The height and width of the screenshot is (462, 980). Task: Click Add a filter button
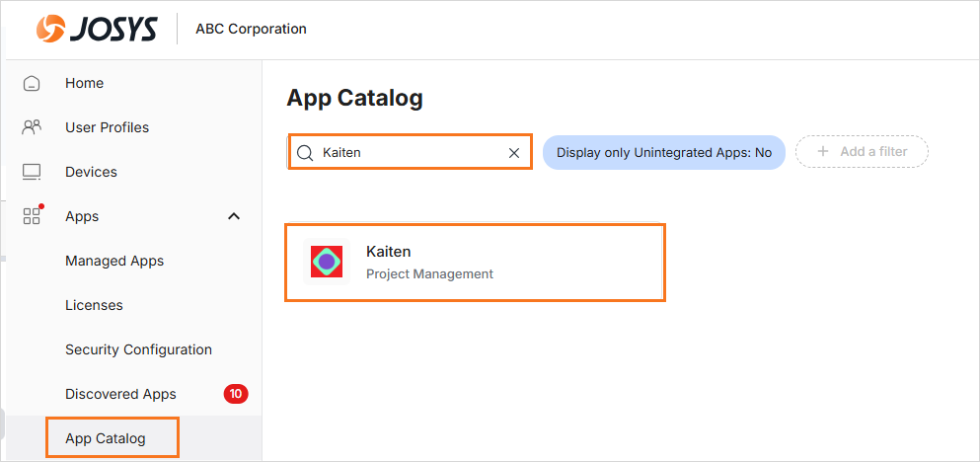[862, 151]
